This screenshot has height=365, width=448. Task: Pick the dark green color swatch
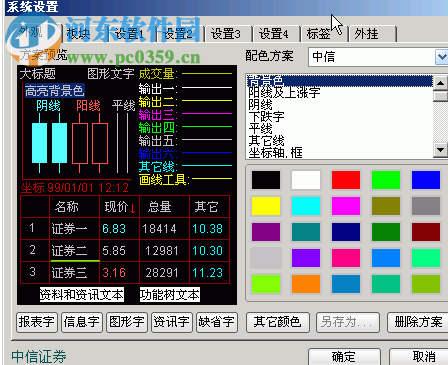(386, 232)
